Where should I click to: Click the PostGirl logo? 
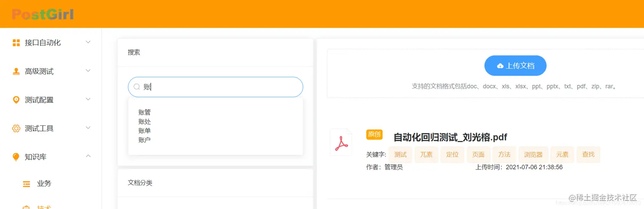pos(43,15)
